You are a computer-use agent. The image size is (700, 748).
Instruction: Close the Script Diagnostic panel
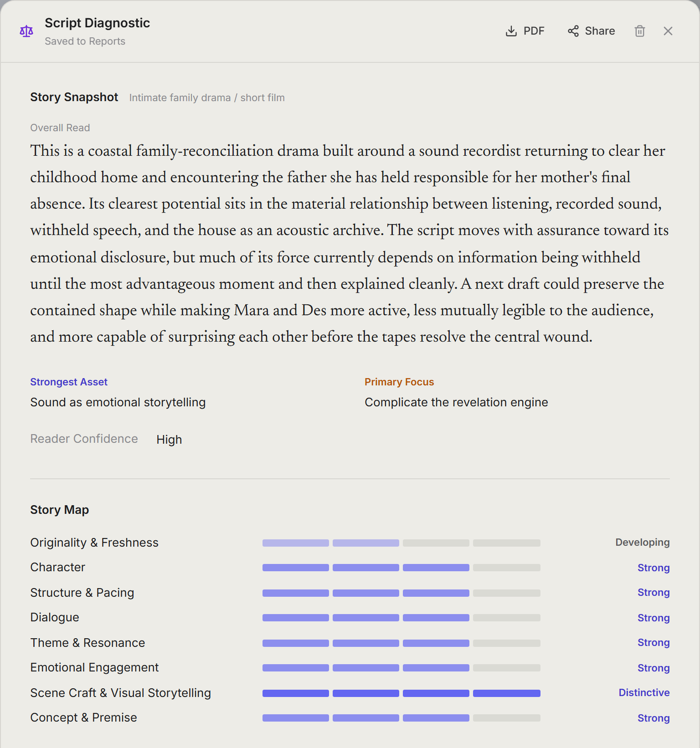668,31
